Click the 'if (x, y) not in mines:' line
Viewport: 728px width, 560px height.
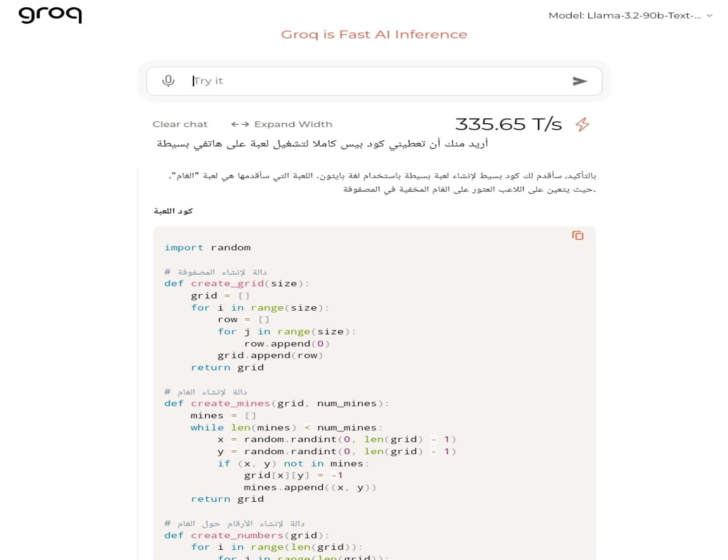pyautogui.click(x=293, y=463)
